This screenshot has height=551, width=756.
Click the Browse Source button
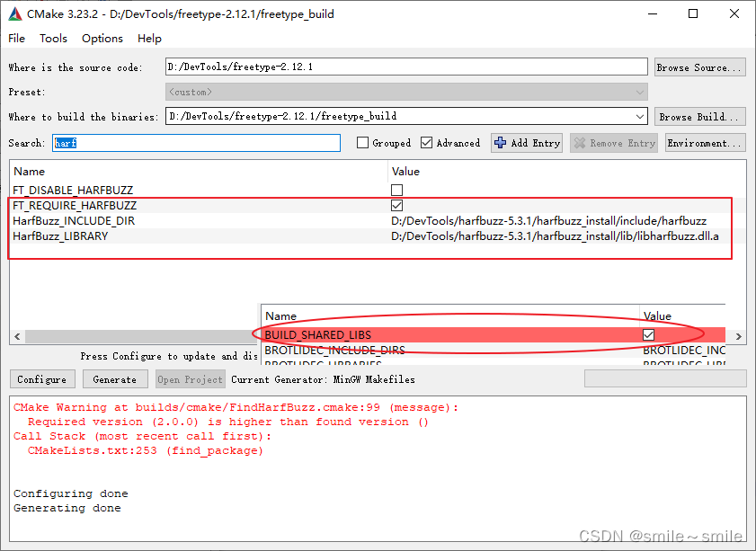[699, 67]
